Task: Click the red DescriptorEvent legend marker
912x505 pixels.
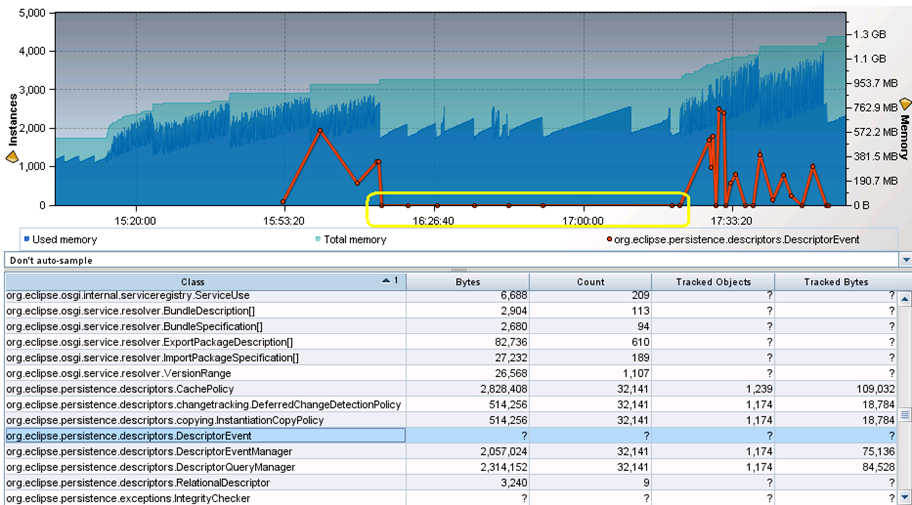Action: coord(609,240)
